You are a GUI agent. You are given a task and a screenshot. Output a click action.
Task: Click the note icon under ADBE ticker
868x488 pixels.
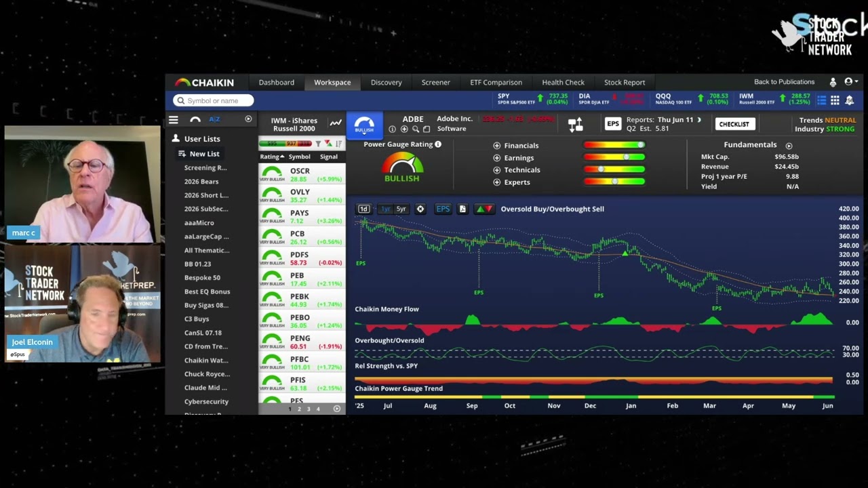click(x=426, y=129)
